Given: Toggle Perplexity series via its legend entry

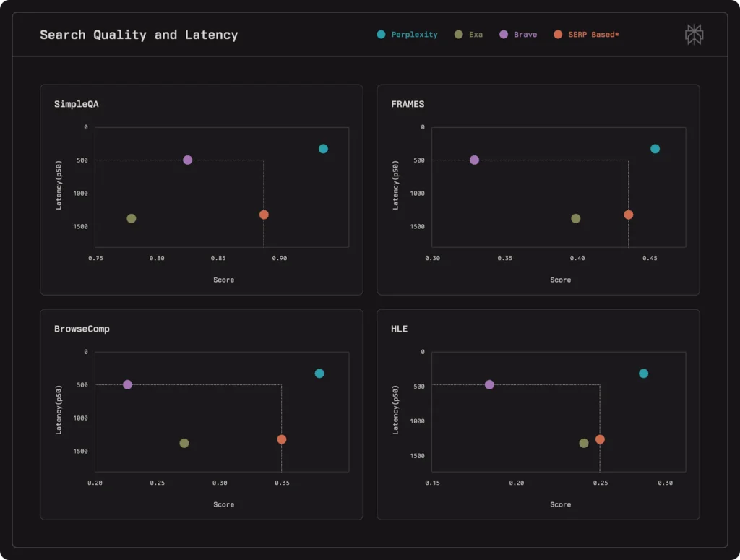Looking at the screenshot, I should click(x=408, y=34).
